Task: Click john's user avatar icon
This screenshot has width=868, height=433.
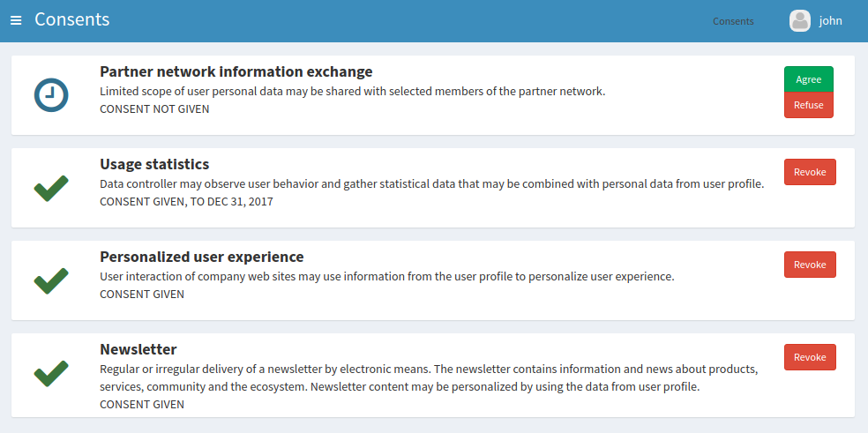Action: (x=799, y=20)
